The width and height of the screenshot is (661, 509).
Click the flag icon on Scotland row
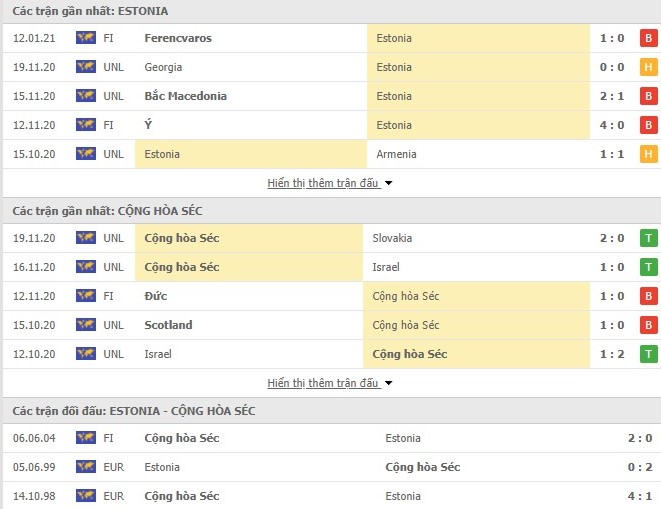click(x=85, y=325)
